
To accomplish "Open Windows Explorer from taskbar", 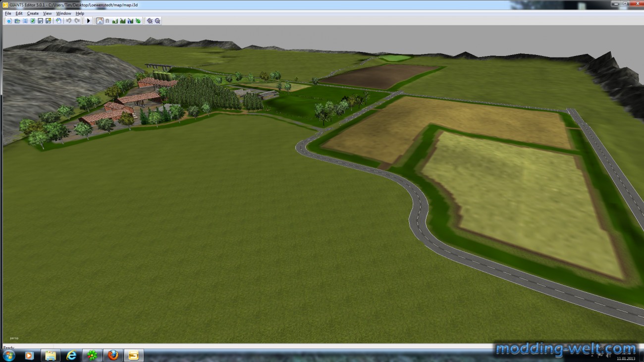I will tap(50, 356).
